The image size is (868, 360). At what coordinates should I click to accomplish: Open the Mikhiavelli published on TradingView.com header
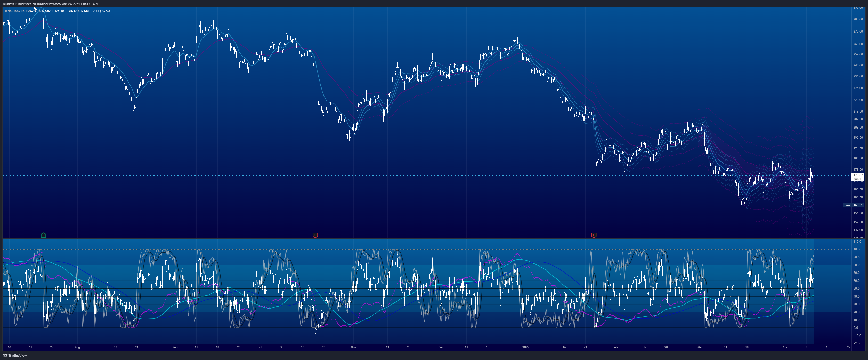click(x=50, y=4)
